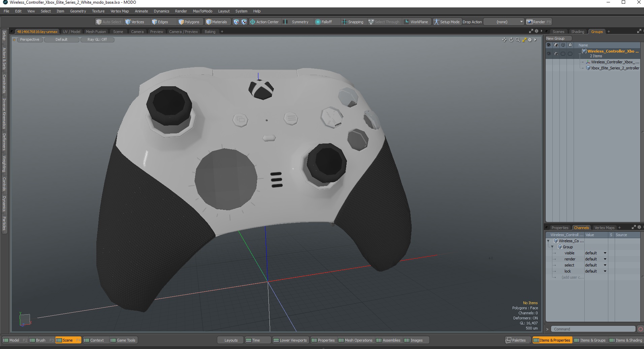Open the Palettes button
The height and width of the screenshot is (349, 644).
point(518,340)
